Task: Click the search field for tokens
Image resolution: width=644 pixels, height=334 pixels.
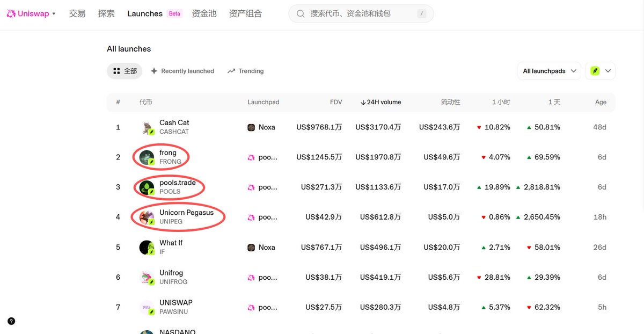Action: (361, 13)
